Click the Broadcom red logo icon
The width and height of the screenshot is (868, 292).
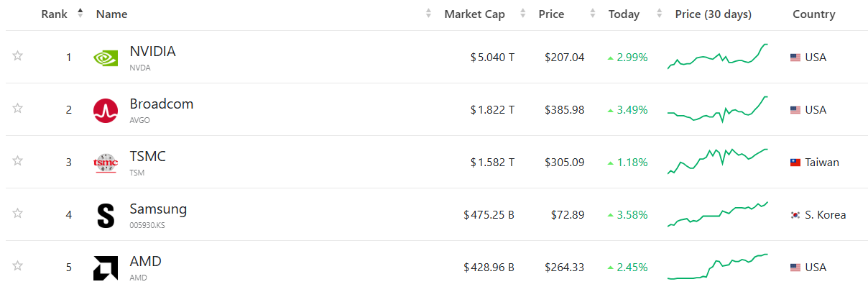pyautogui.click(x=106, y=110)
